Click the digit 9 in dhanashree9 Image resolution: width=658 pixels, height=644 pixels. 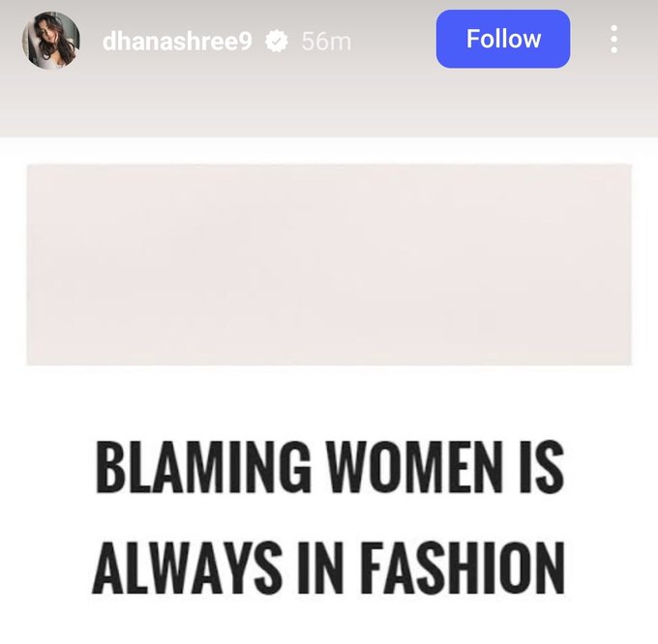(245, 42)
